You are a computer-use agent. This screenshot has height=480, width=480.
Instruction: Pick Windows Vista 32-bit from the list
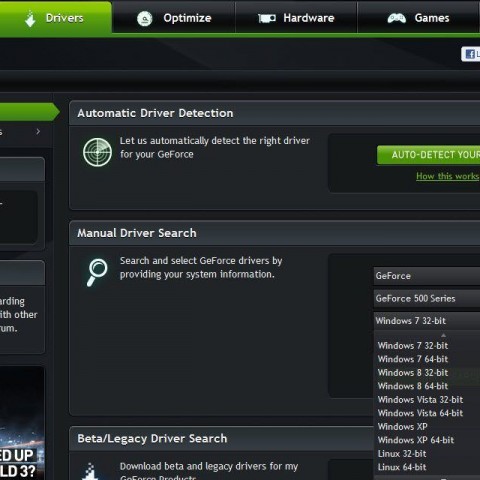(420, 400)
